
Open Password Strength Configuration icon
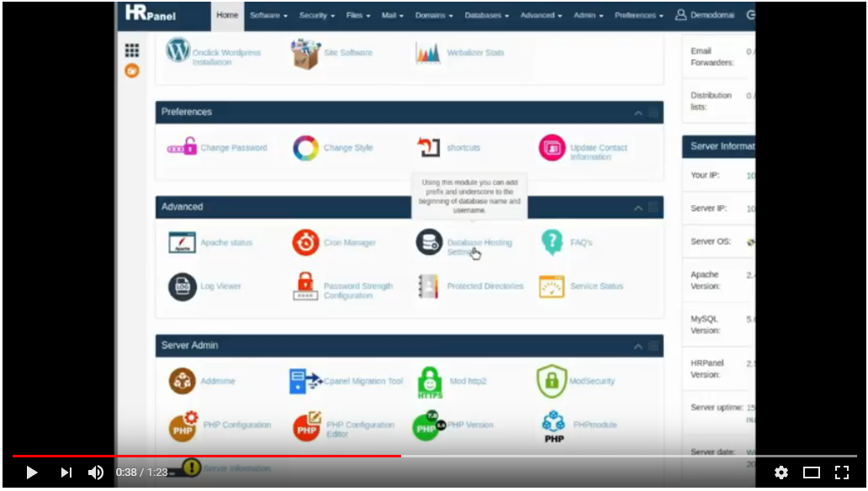tap(305, 286)
